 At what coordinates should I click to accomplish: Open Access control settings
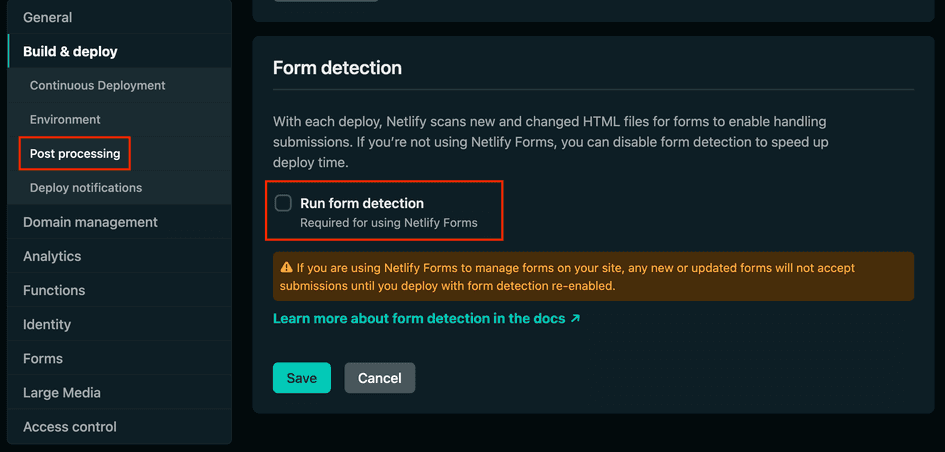click(70, 426)
